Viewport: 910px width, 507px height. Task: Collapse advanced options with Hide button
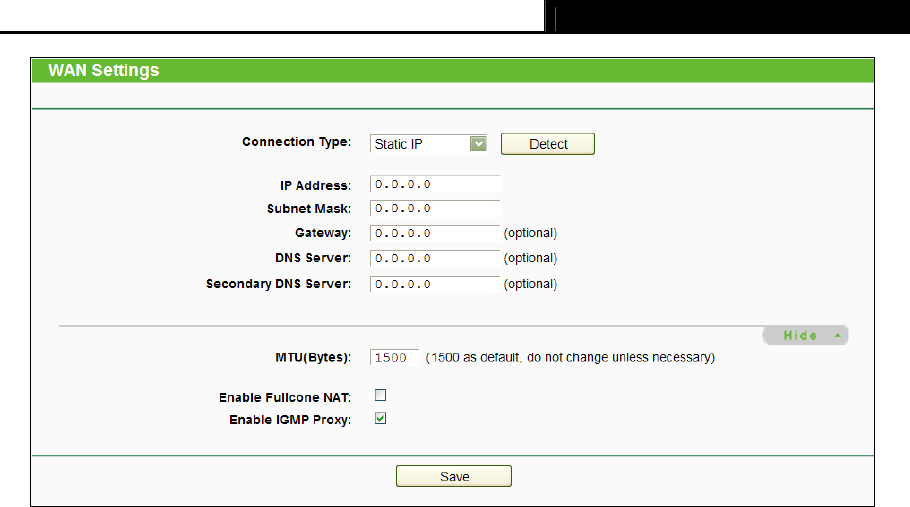click(x=806, y=335)
